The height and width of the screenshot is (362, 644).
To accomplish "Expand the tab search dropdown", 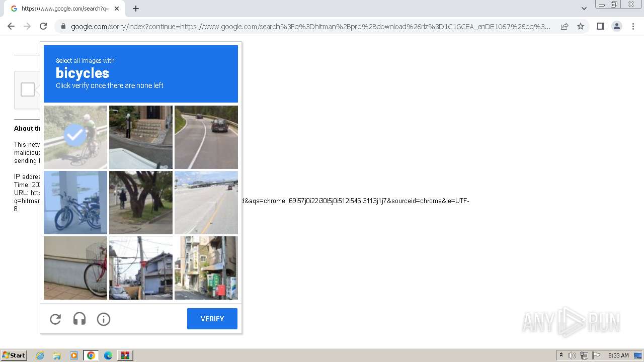I will 584,9.
